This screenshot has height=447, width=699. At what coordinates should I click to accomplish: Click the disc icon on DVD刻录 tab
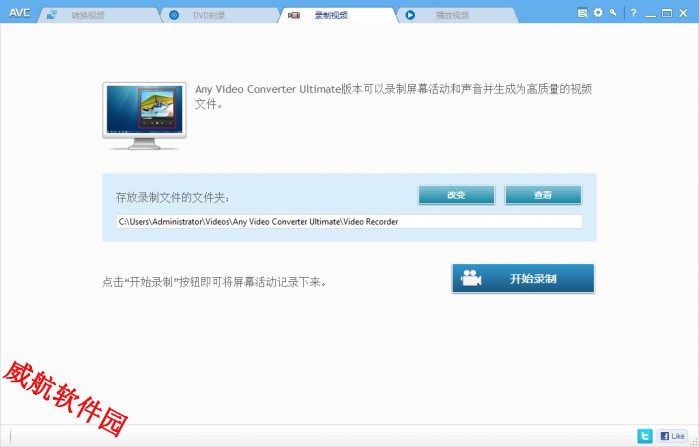173,16
